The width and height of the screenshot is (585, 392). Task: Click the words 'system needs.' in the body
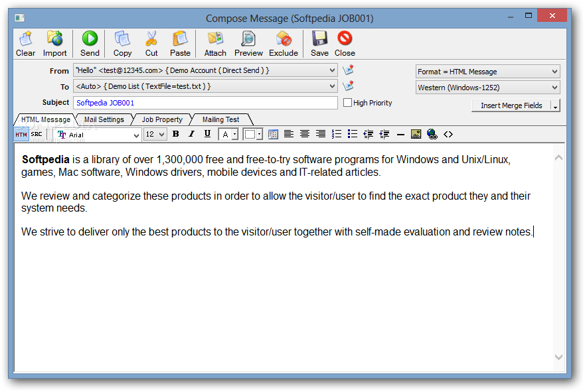pos(54,208)
